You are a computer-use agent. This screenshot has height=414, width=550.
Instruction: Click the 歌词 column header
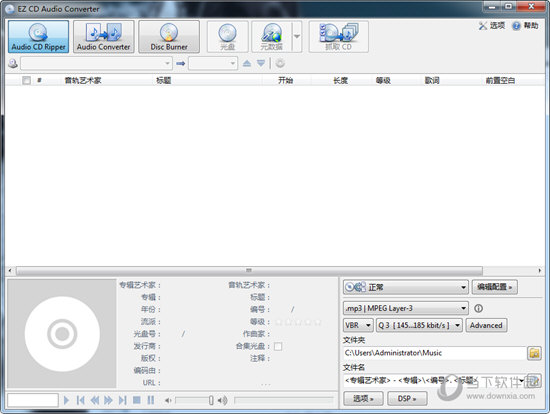click(432, 80)
